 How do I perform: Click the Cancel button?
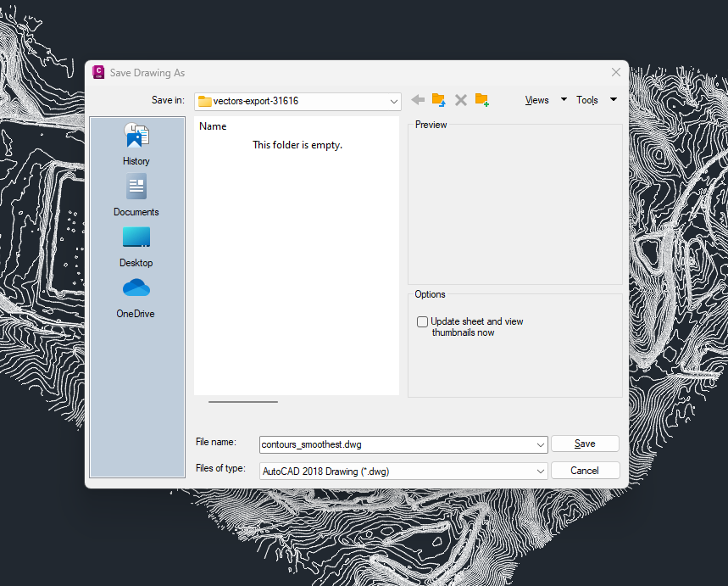click(585, 471)
